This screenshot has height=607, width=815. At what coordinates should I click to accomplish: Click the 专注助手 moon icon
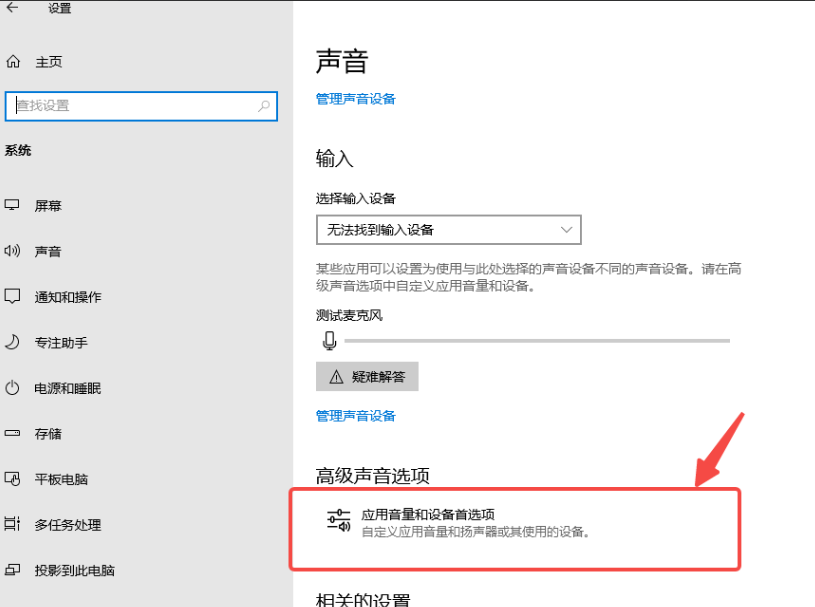click(x=13, y=342)
